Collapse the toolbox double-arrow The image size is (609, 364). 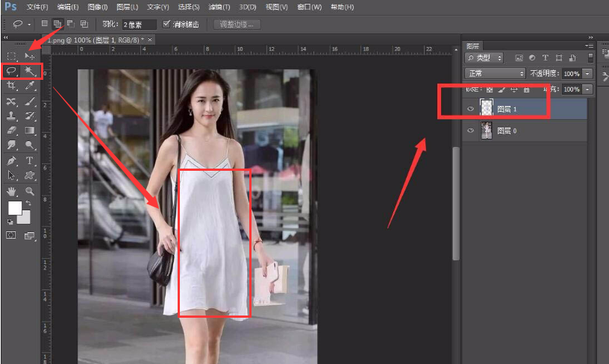pyautogui.click(x=5, y=37)
